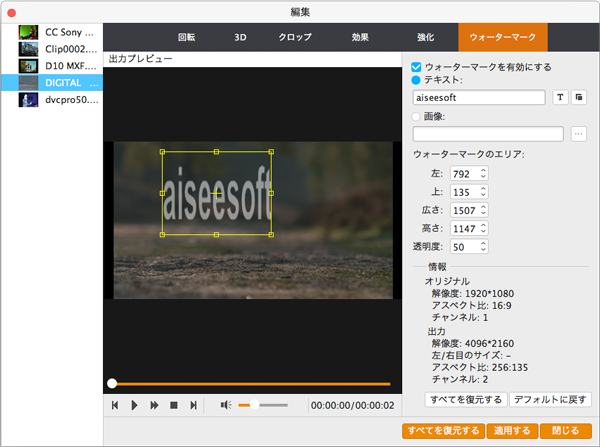Click the 左 value stepper arrows
Screen dimensions: 600x447
coord(483,173)
